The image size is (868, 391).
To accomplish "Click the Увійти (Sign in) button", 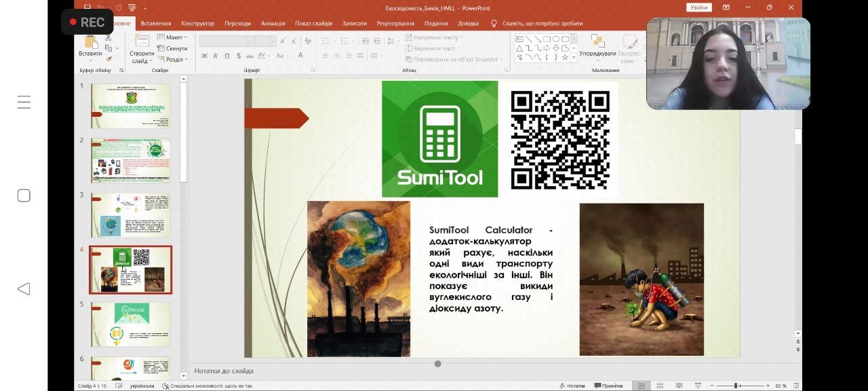I will [x=698, y=7].
